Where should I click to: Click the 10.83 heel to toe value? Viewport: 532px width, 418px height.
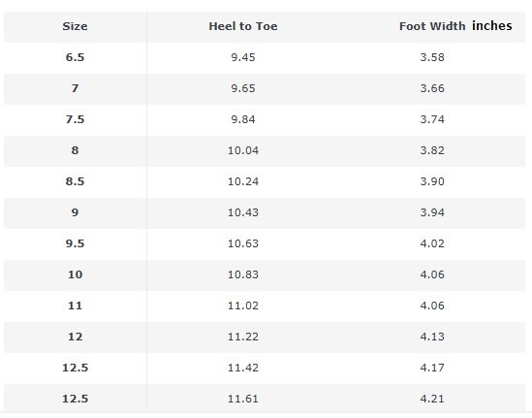243,274
